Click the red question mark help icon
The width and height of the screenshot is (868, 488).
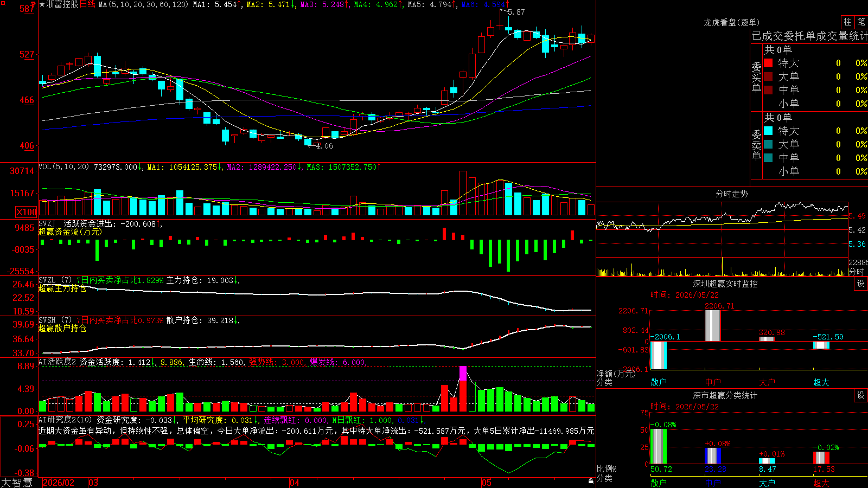coord(33,4)
